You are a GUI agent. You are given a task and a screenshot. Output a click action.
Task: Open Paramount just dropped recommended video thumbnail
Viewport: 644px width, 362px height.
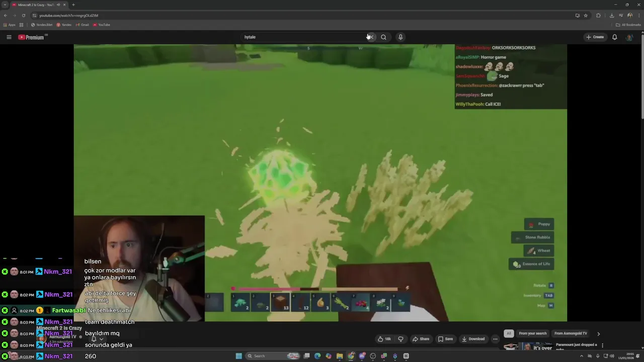point(528,346)
